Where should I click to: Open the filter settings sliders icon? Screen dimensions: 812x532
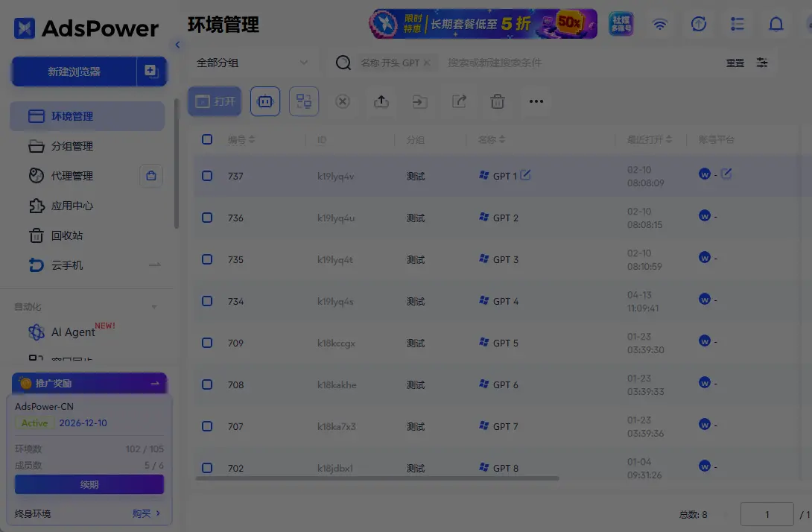tap(762, 63)
